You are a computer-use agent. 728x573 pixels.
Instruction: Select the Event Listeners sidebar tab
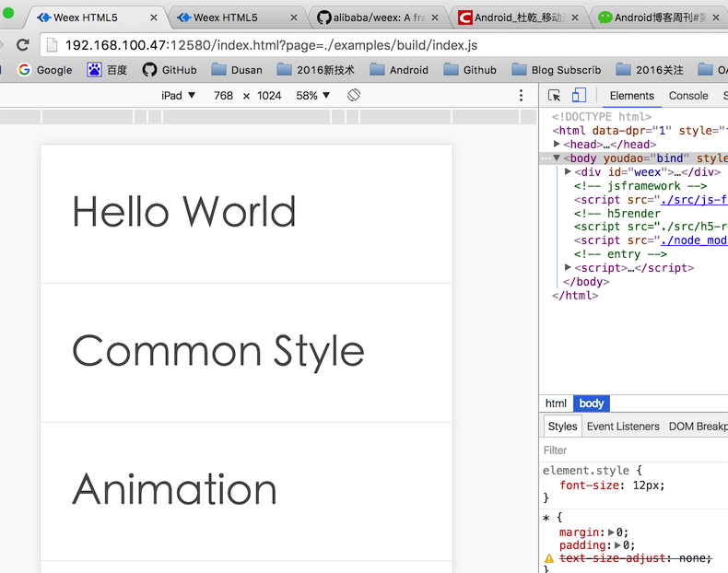click(x=623, y=427)
